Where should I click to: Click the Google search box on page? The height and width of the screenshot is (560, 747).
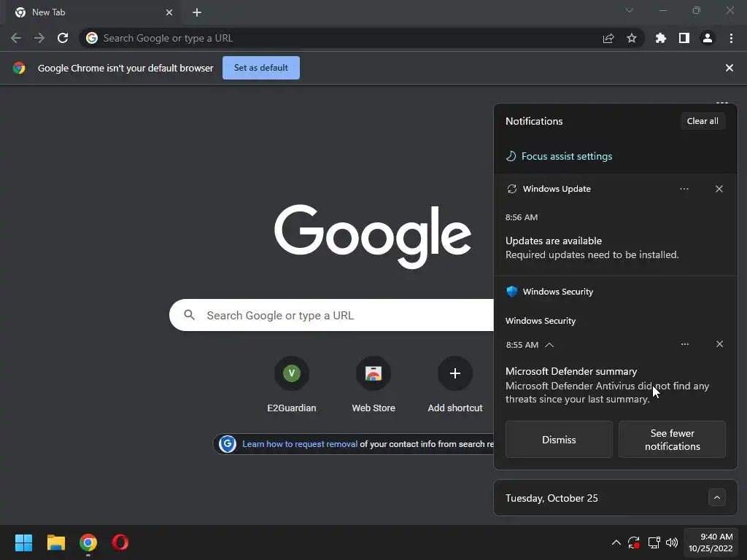pyautogui.click(x=332, y=315)
